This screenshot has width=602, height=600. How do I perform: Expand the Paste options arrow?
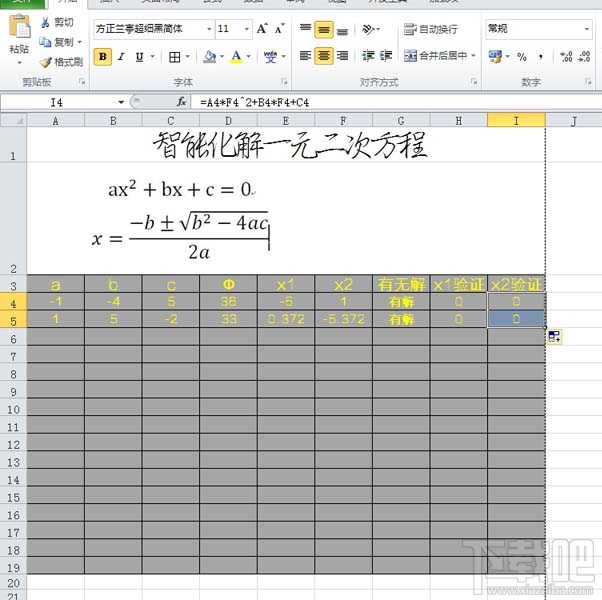(x=19, y=63)
